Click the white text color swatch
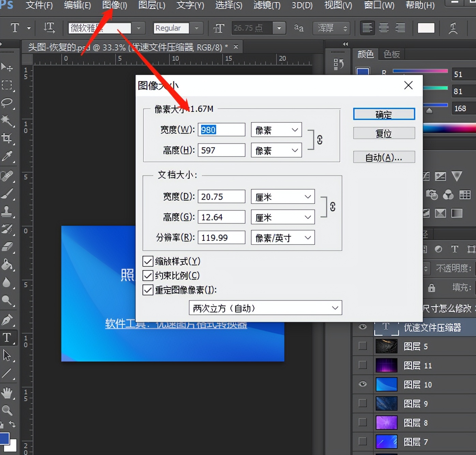Image resolution: width=476 pixels, height=455 pixels. (426, 28)
